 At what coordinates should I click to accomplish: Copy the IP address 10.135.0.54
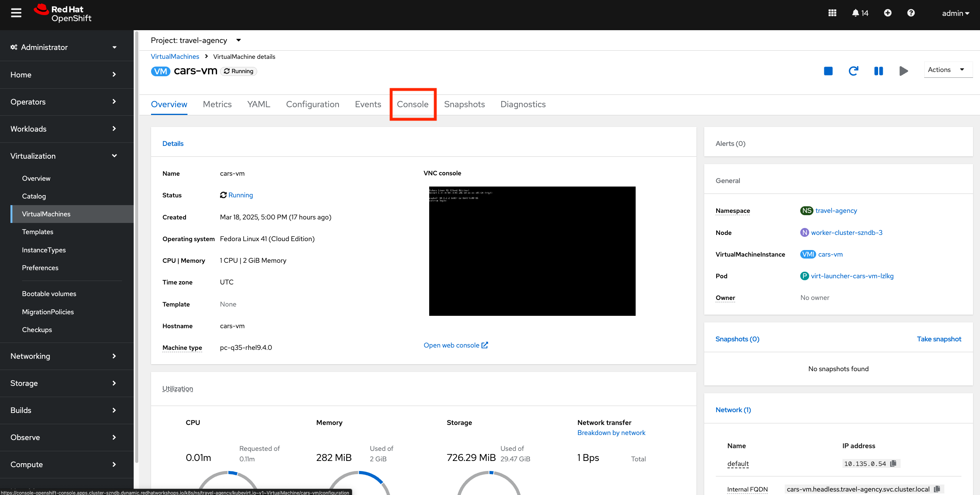893,463
